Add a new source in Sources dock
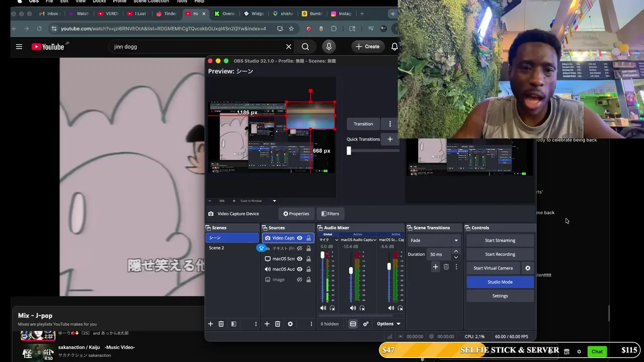The width and height of the screenshot is (644, 362). point(267,324)
